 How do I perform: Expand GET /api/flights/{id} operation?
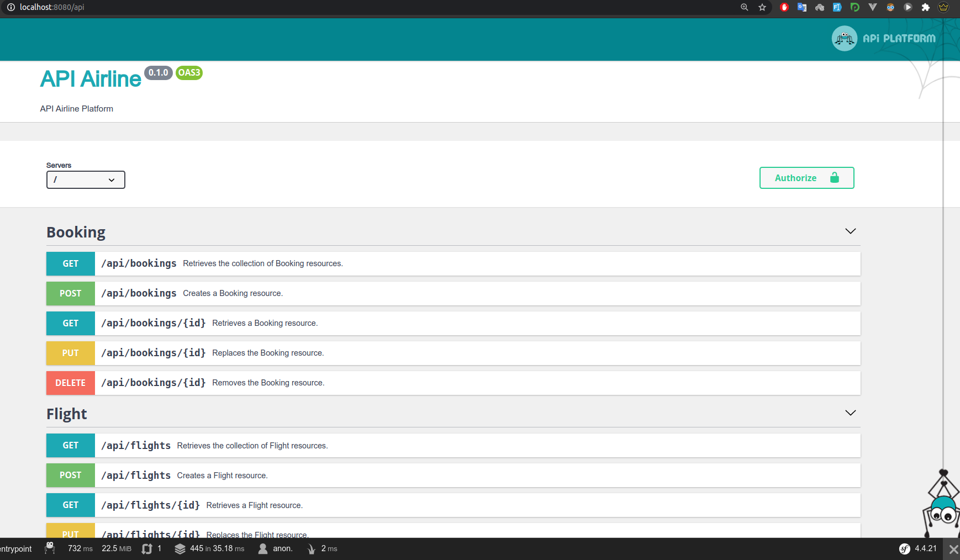(x=453, y=505)
